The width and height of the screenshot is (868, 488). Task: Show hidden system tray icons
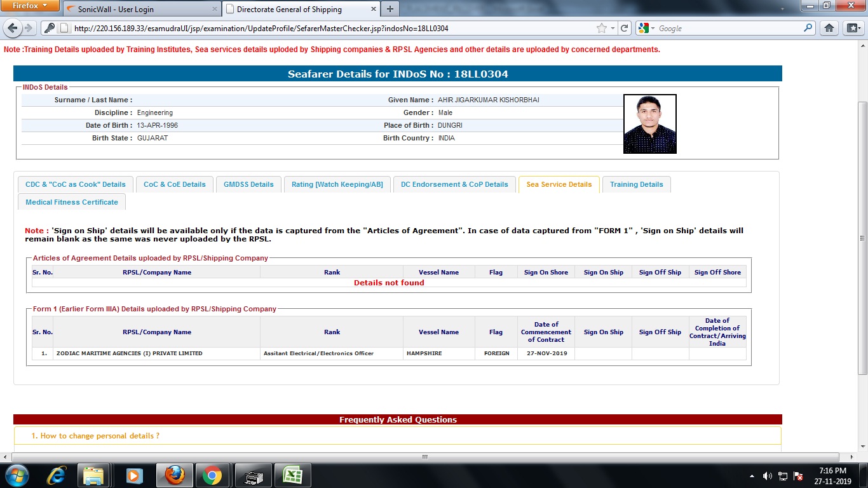pos(752,475)
